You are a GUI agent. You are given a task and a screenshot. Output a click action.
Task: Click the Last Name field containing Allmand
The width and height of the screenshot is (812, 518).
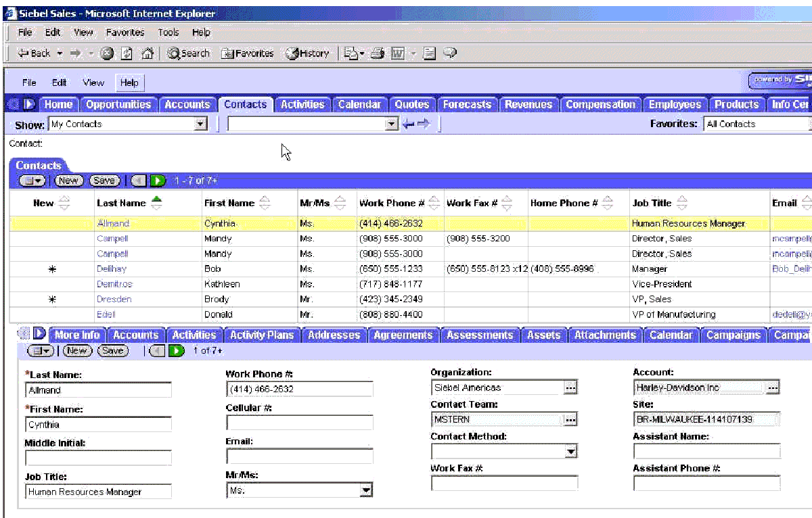point(98,390)
